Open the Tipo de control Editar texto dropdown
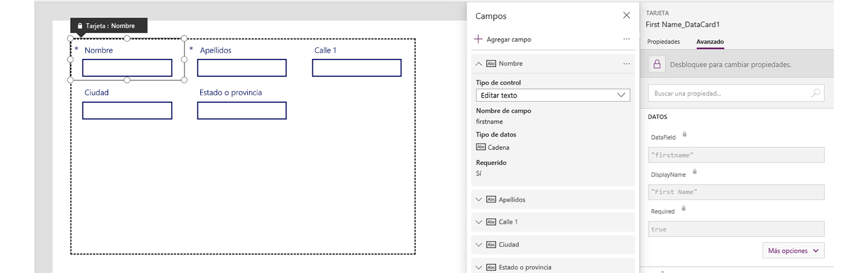The width and height of the screenshot is (868, 273). [553, 95]
